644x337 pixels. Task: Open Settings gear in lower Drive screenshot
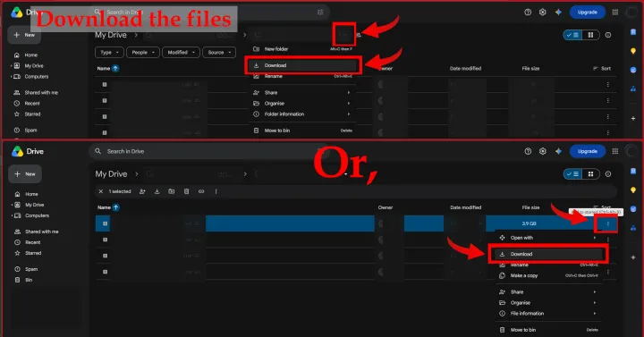[543, 151]
